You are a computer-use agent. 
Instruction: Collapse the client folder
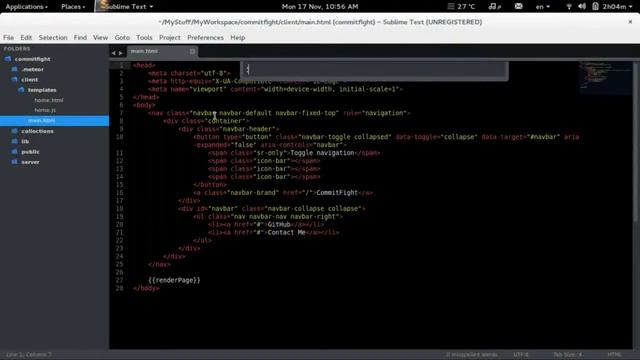[x=29, y=80]
